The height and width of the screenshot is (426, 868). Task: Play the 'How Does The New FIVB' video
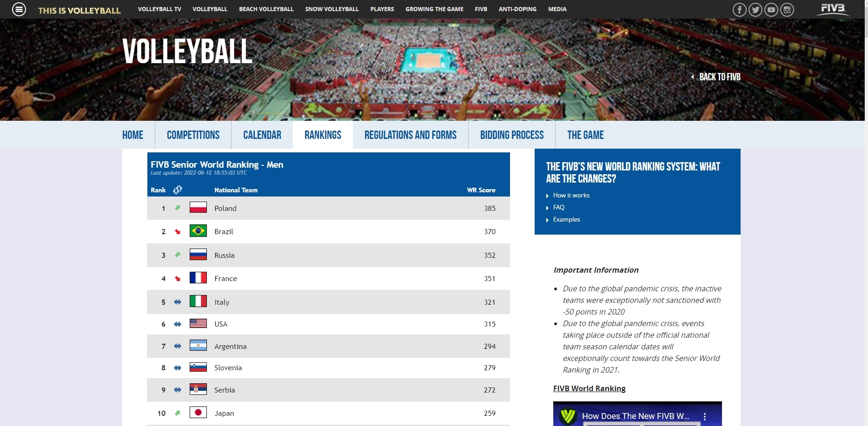click(635, 416)
